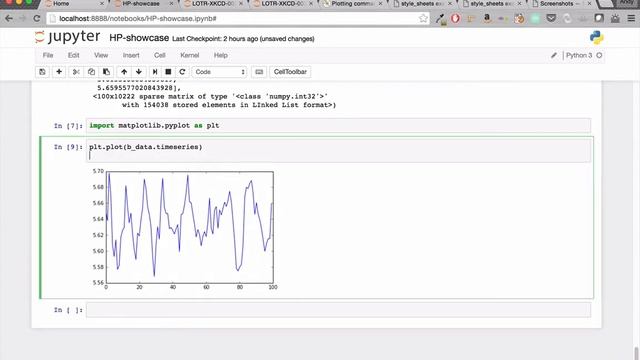Restart the kernel circular arrow icon
Screen dimensions: 640x360
pyautogui.click(x=182, y=72)
